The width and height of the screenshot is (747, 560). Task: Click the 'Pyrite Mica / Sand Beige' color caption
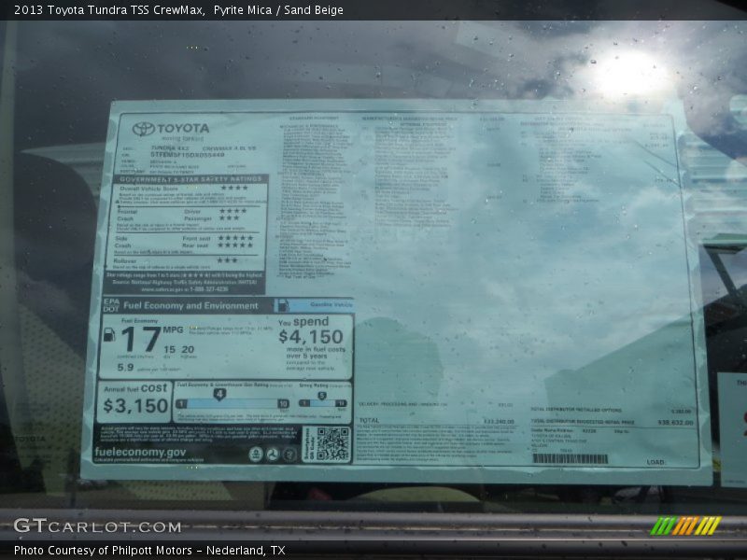pos(278,9)
